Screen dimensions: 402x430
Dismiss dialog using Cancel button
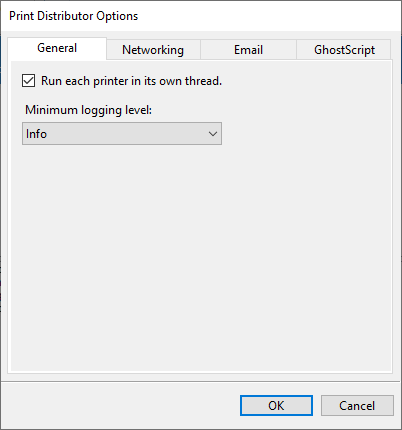357,406
